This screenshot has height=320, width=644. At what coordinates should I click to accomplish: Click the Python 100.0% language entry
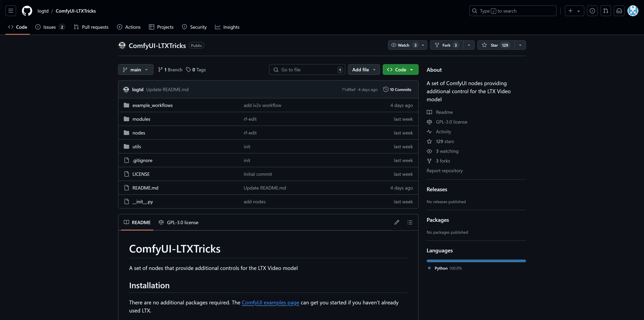(x=448, y=268)
